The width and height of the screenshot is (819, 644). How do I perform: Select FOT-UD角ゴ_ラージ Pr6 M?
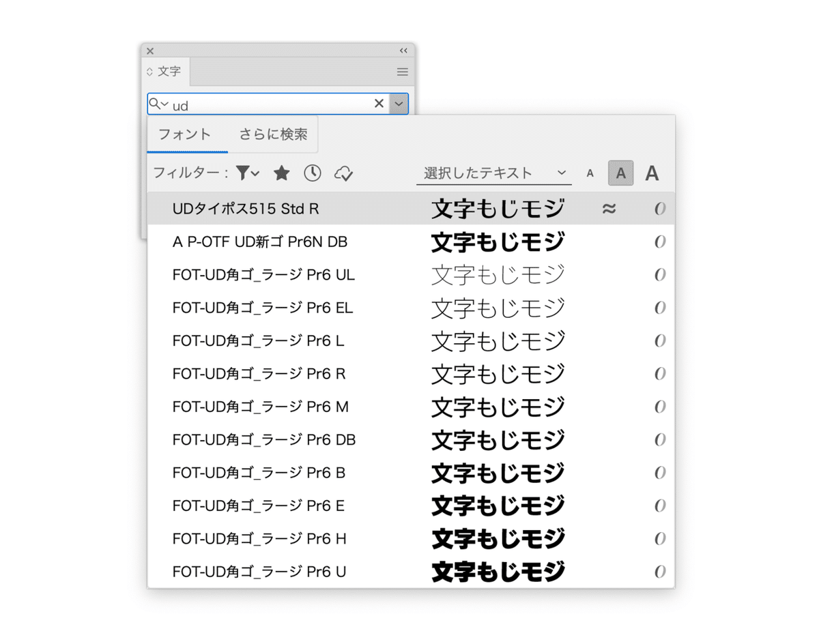411,407
